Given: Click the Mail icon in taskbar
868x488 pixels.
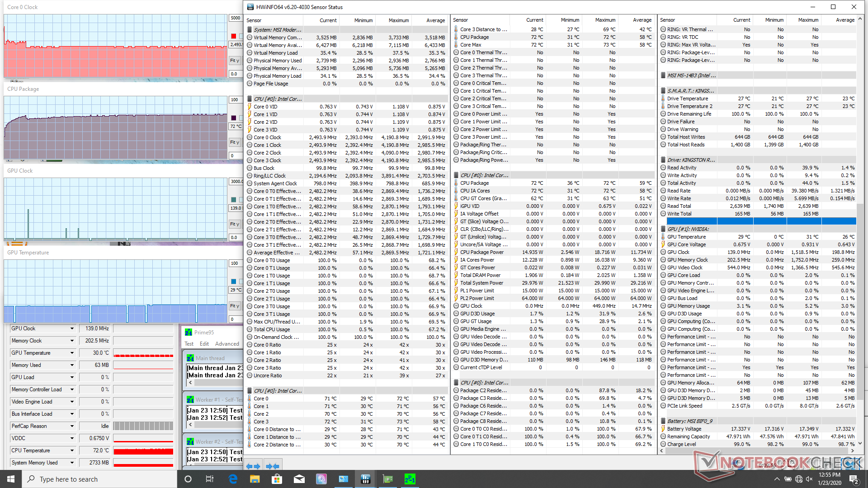Looking at the screenshot, I should pos(299,479).
